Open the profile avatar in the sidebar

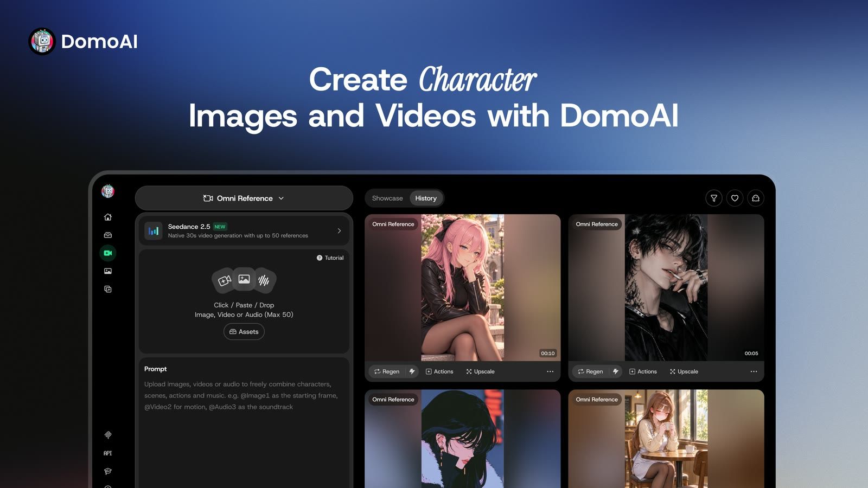click(x=108, y=191)
